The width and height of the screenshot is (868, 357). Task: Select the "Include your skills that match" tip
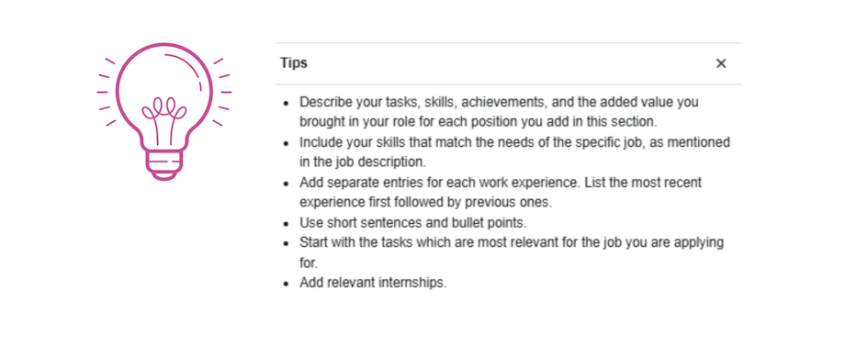tap(514, 143)
